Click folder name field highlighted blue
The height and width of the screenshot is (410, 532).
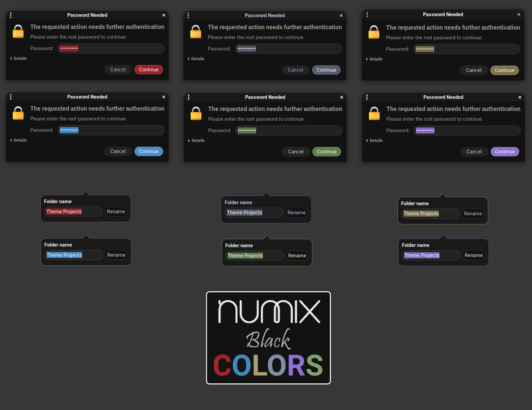tap(74, 255)
